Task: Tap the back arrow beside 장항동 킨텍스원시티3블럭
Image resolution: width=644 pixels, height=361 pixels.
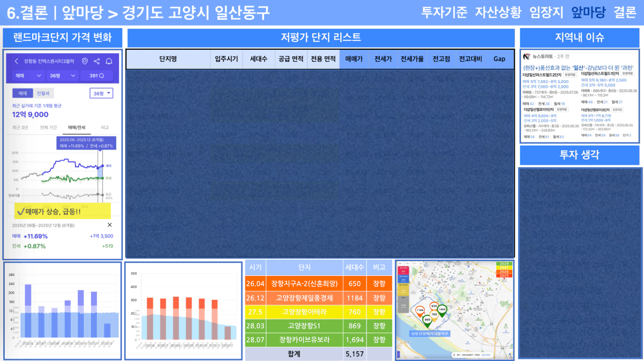Action: pyautogui.click(x=17, y=62)
